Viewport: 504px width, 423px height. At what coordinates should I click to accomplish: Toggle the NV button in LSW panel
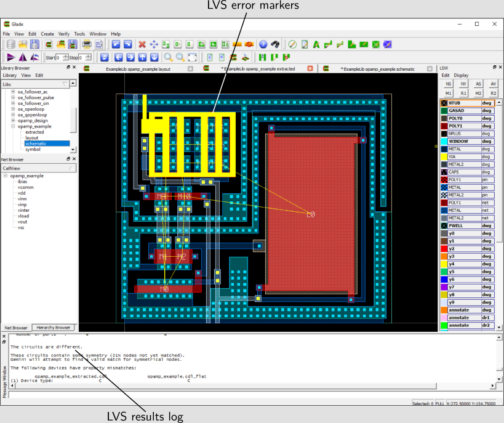pos(463,83)
